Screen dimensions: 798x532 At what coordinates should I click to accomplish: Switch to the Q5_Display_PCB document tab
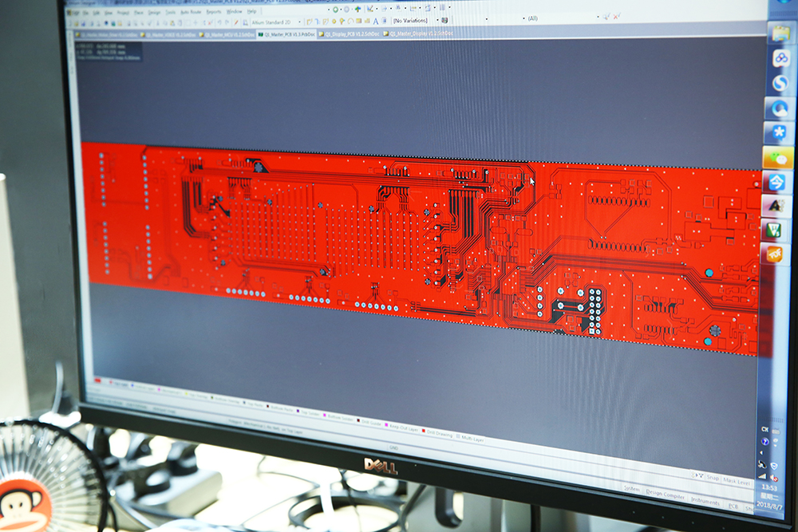pos(352,34)
